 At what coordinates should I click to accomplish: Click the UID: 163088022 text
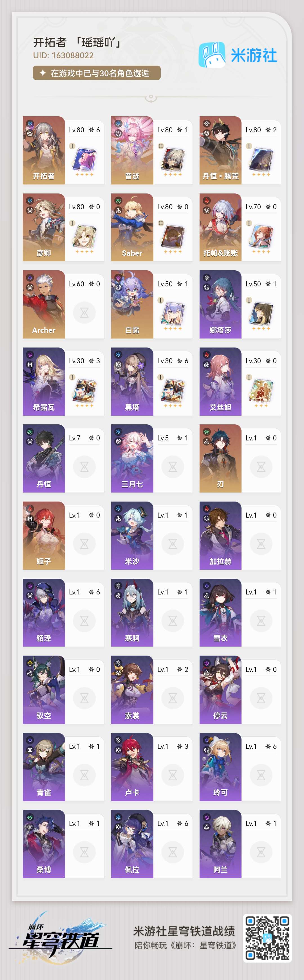pyautogui.click(x=63, y=55)
